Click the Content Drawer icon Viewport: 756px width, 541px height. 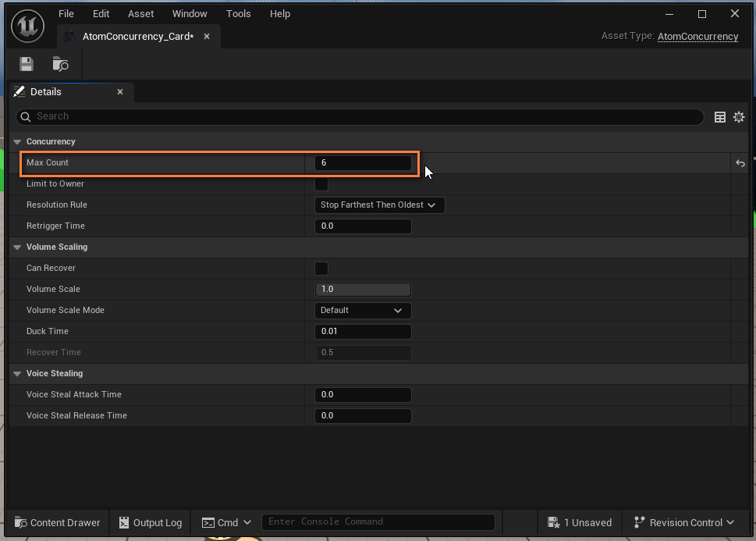[x=21, y=523]
